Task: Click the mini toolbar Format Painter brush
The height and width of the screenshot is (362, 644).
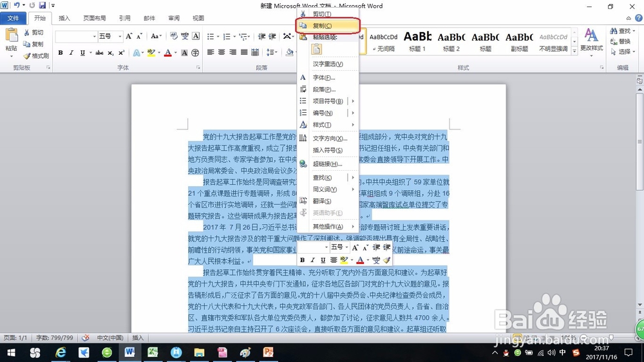Action: (x=386, y=260)
